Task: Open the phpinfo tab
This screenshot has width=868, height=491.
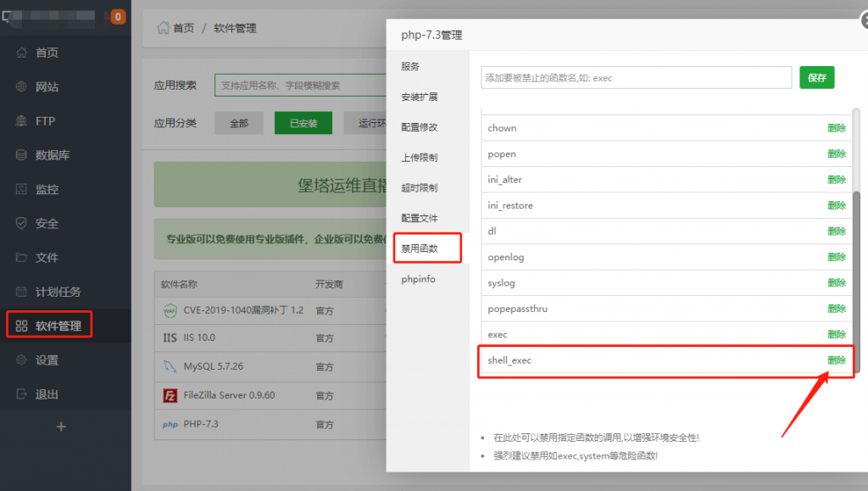Action: point(419,279)
